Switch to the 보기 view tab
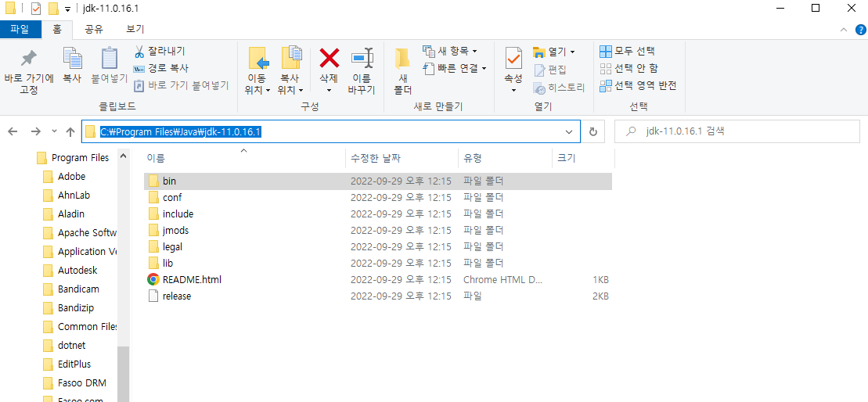 (x=135, y=29)
